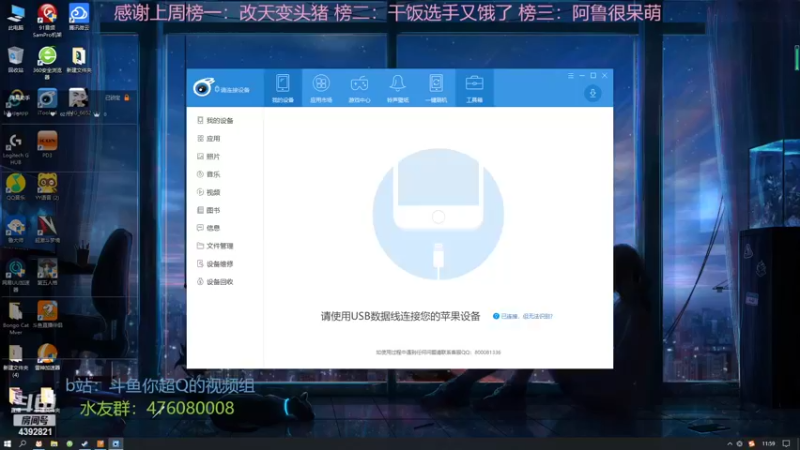This screenshot has height=450, width=800.
Task: Open the 一键刷机 one-click flash tab
Action: (436, 88)
